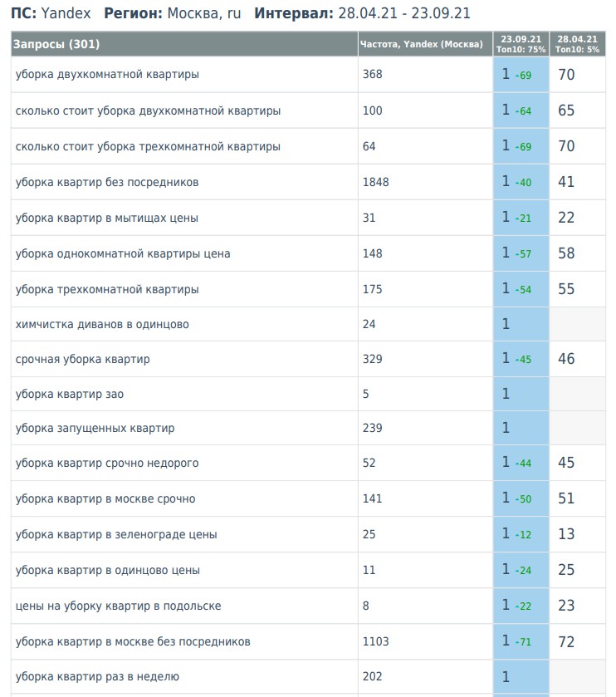This screenshot has height=697, width=616.
Task: Click the 28.04.21 position value 72
Action: (566, 641)
